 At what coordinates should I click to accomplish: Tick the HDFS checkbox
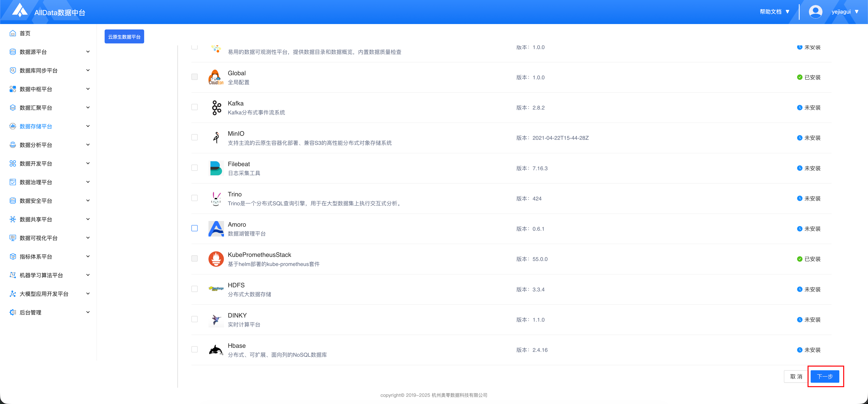[194, 289]
